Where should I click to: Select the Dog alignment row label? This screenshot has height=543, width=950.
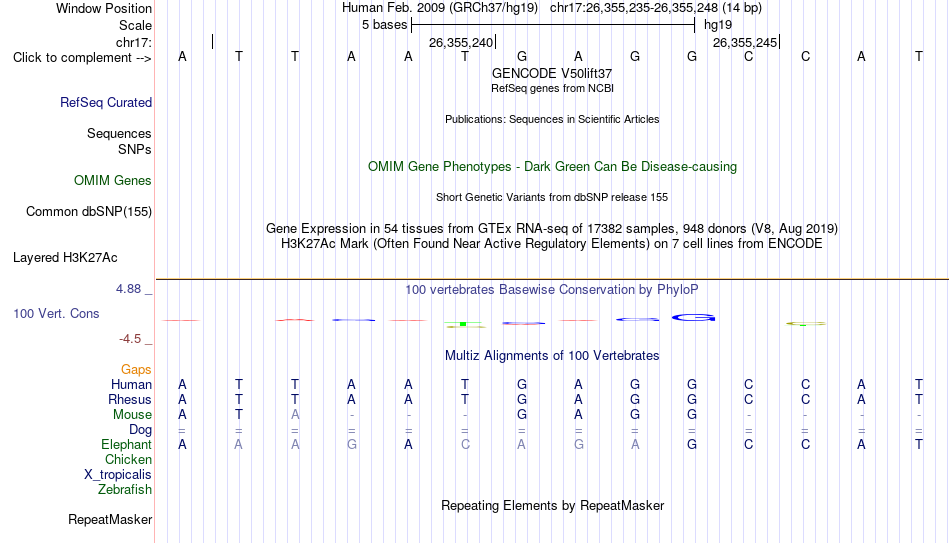(x=141, y=430)
